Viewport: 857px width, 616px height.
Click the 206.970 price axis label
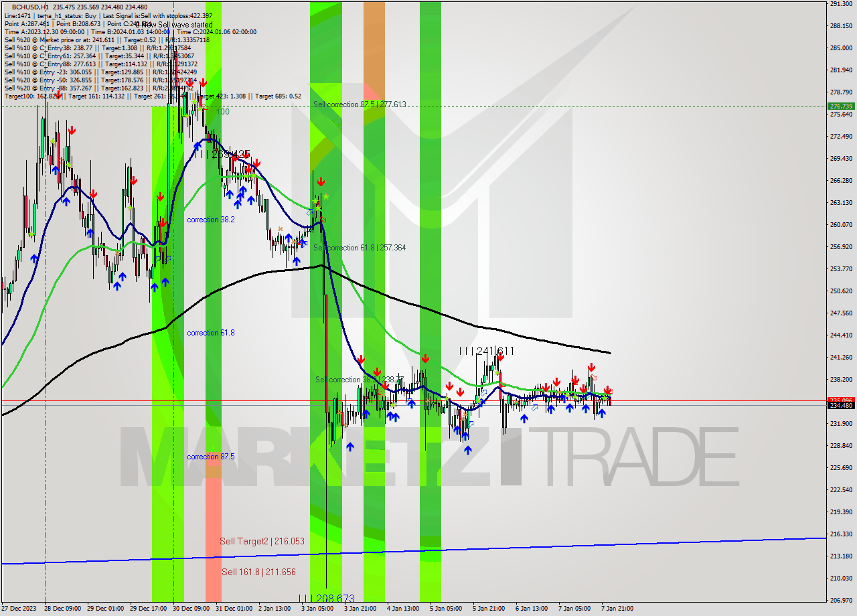tap(841, 600)
